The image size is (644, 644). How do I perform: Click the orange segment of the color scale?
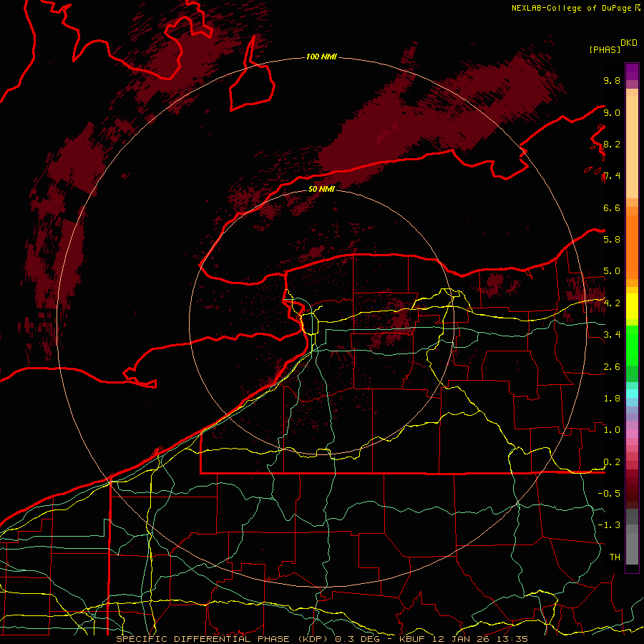632,246
